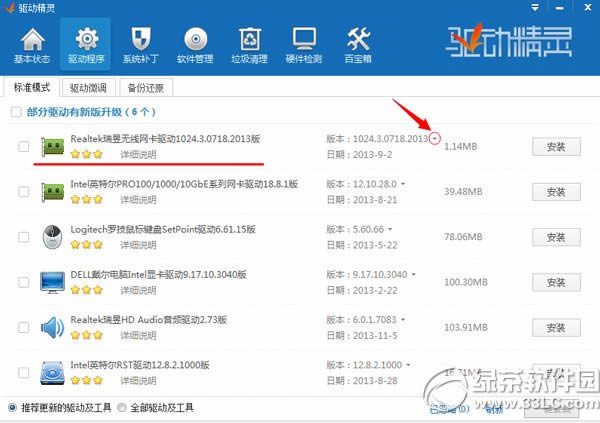
Task: Install the Logitech SetPoint driver
Action: (556, 237)
